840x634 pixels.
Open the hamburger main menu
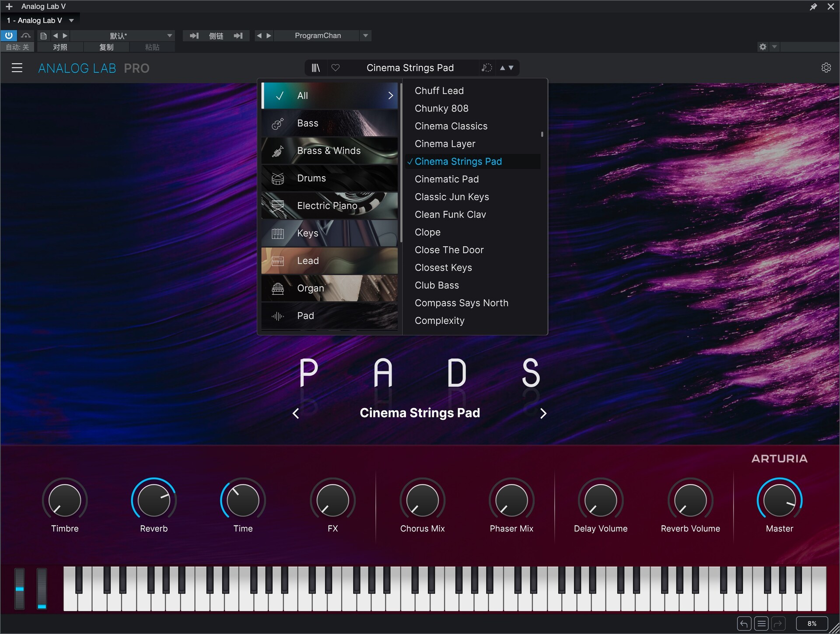point(17,68)
